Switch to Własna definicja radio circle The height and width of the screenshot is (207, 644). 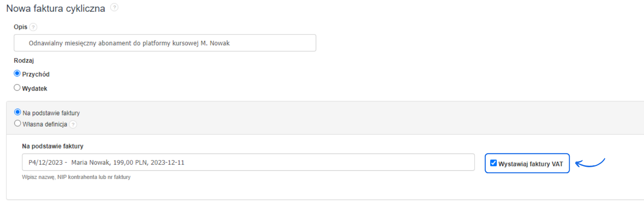(18, 123)
